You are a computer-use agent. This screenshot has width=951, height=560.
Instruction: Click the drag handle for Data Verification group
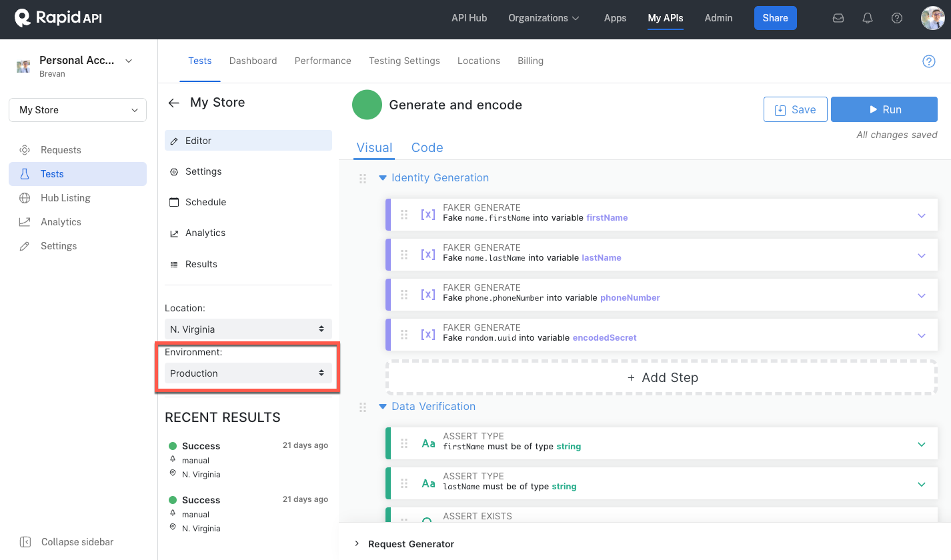(x=363, y=407)
